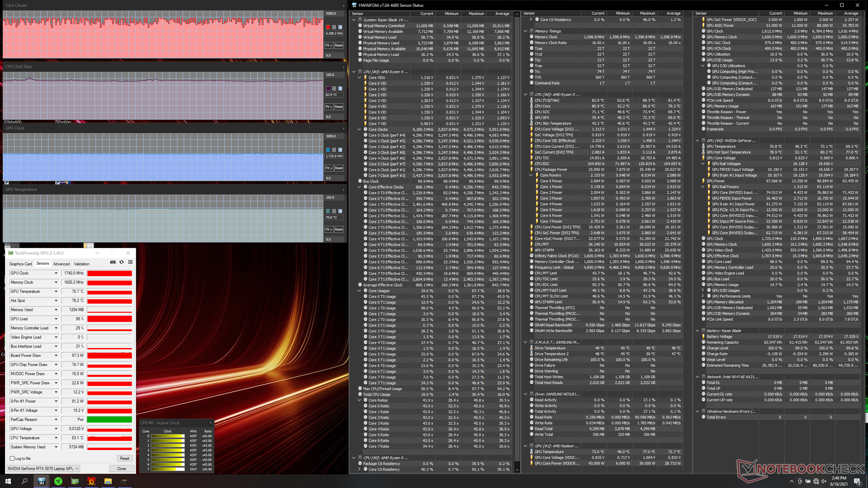
Task: Collapse the System: Razer Blade 14 group
Action: click(x=354, y=20)
